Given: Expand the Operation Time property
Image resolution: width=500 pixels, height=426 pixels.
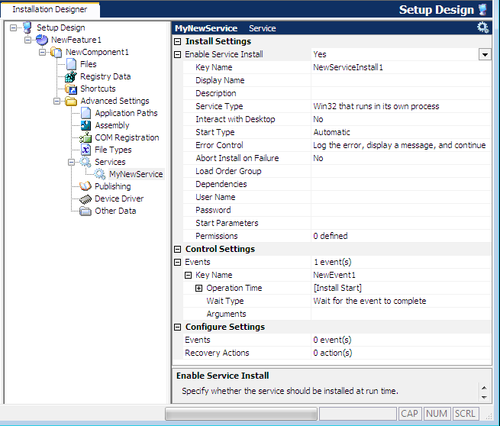Looking at the screenshot, I should 199,288.
